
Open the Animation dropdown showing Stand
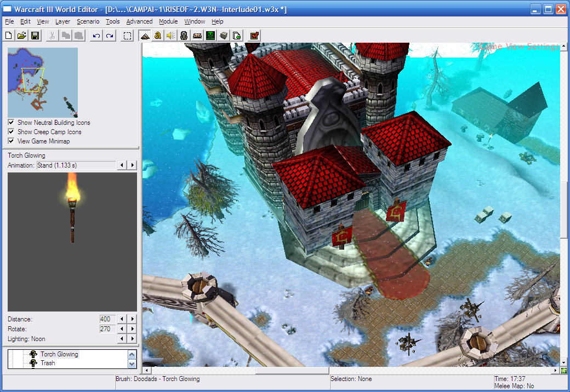point(76,165)
